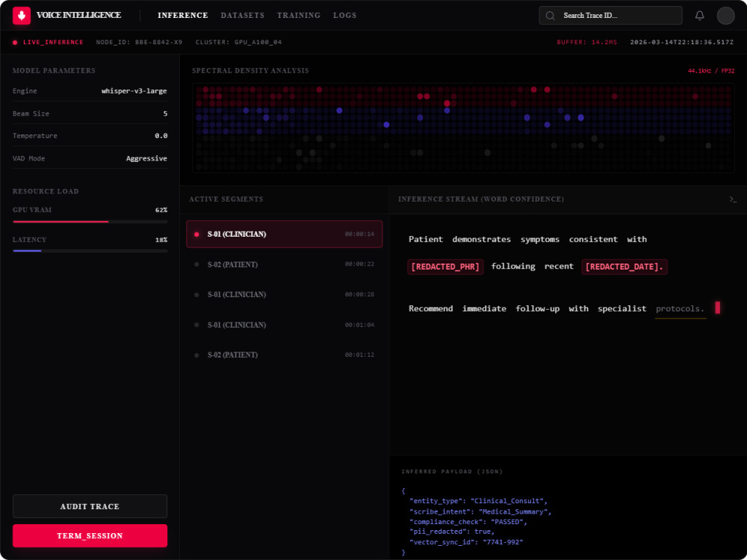Go to the TRAINING tab
Image resolution: width=747 pixels, height=560 pixels.
[299, 15]
